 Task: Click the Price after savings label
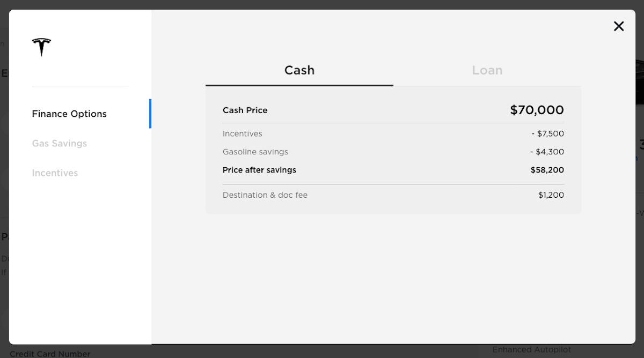pos(259,170)
